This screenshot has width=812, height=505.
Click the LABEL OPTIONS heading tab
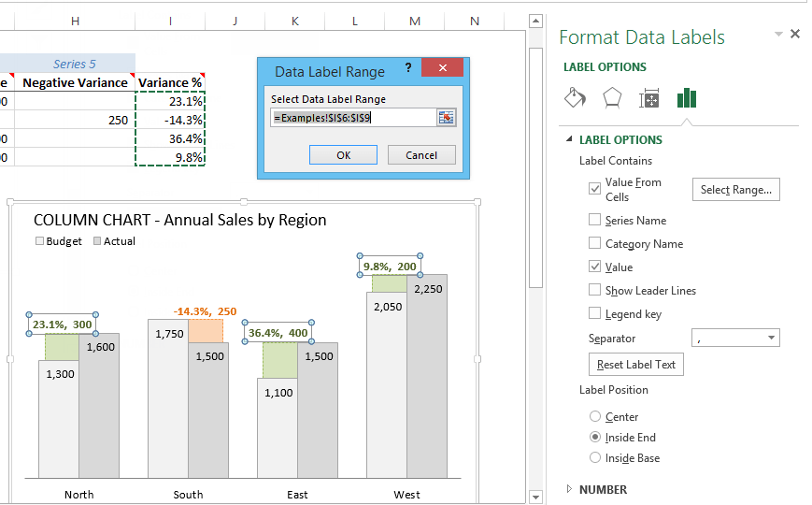[x=605, y=67]
